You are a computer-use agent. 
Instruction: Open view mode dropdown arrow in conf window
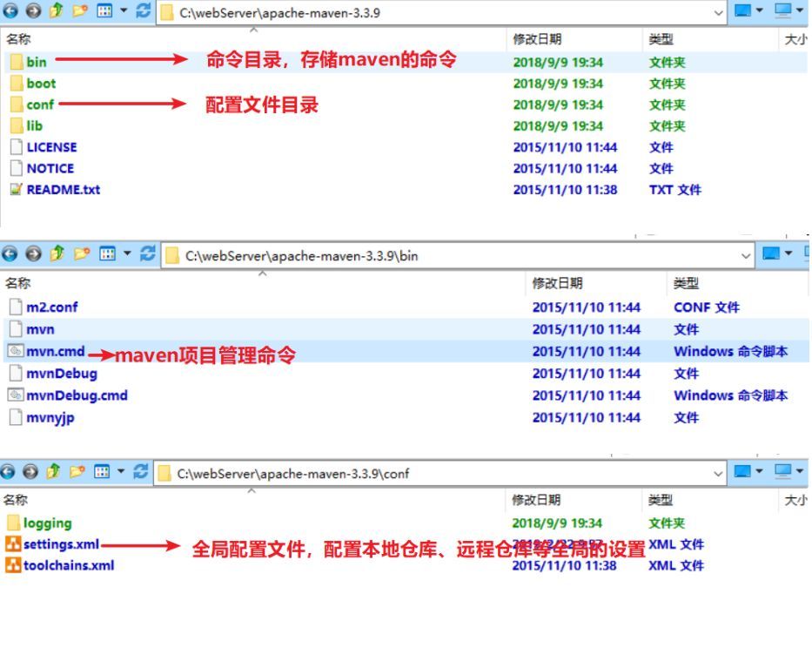121,471
